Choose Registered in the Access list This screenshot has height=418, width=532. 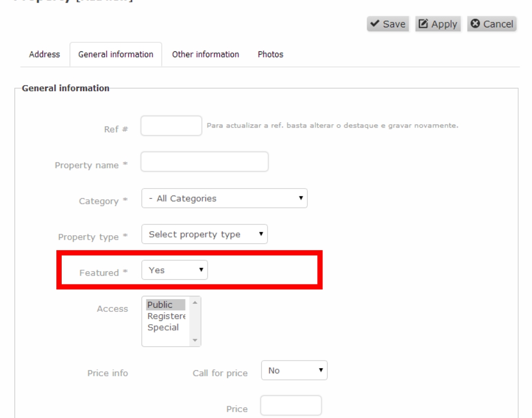(x=166, y=316)
